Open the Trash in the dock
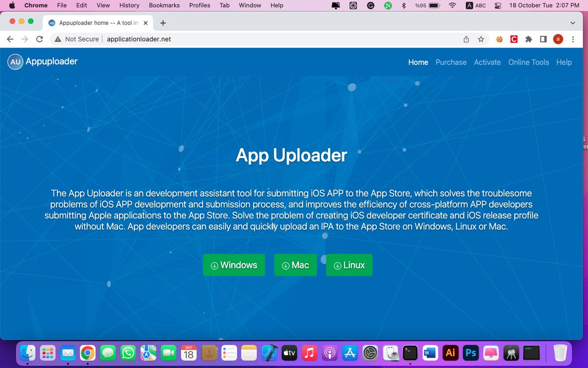Viewport: 588px width, 368px height. tap(560, 352)
